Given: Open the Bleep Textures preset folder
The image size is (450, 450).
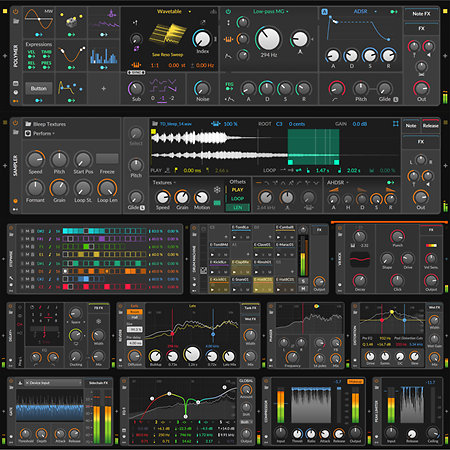Looking at the screenshot, I should pyautogui.click(x=28, y=124).
